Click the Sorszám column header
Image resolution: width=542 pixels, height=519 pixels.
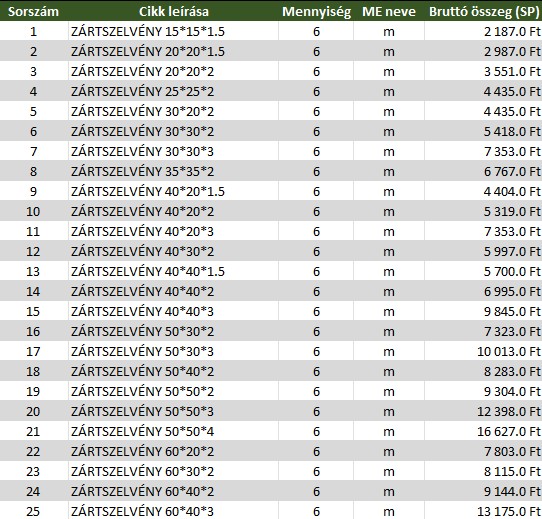coord(34,11)
